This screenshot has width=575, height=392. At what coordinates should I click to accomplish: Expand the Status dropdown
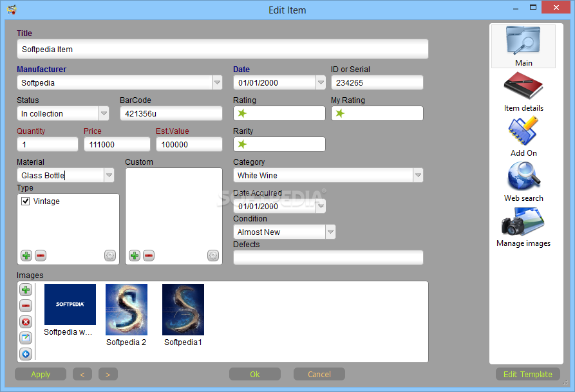[x=104, y=113]
